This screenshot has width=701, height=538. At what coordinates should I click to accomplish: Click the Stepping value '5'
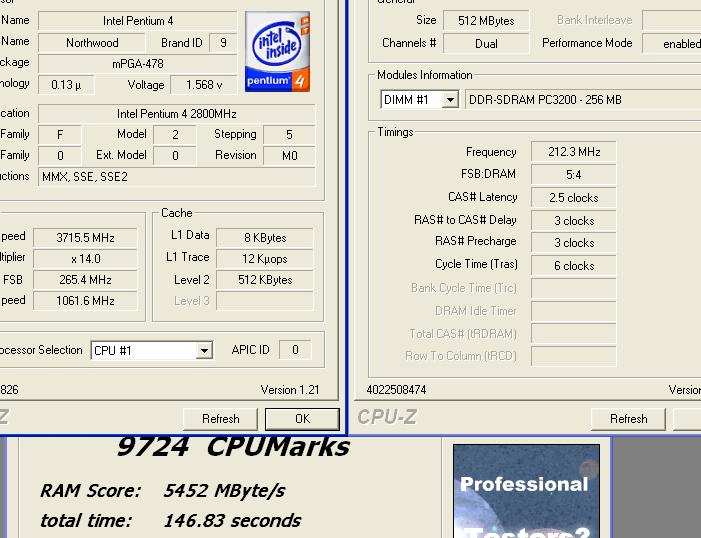pos(289,135)
